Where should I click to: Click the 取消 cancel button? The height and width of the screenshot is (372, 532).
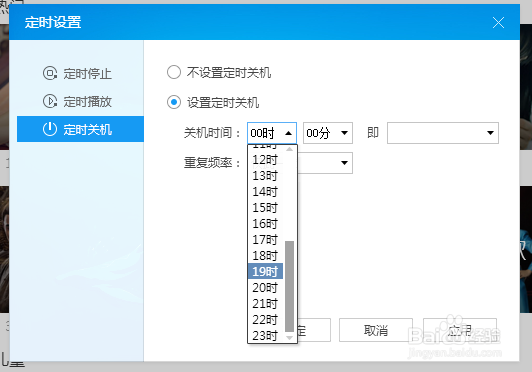376,330
